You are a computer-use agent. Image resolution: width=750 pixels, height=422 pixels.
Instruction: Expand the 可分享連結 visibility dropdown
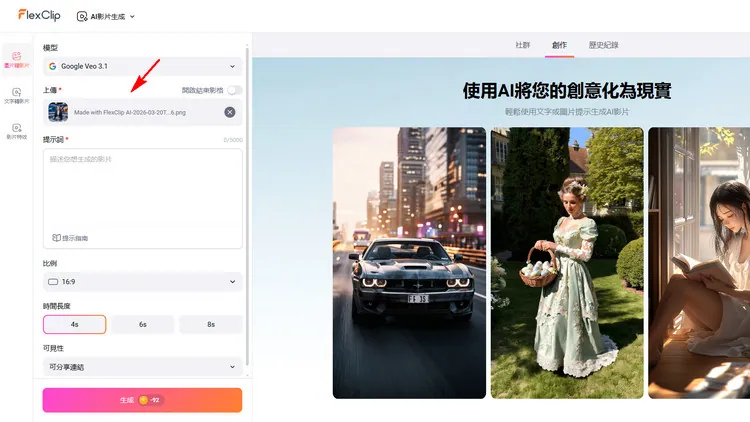(x=142, y=367)
